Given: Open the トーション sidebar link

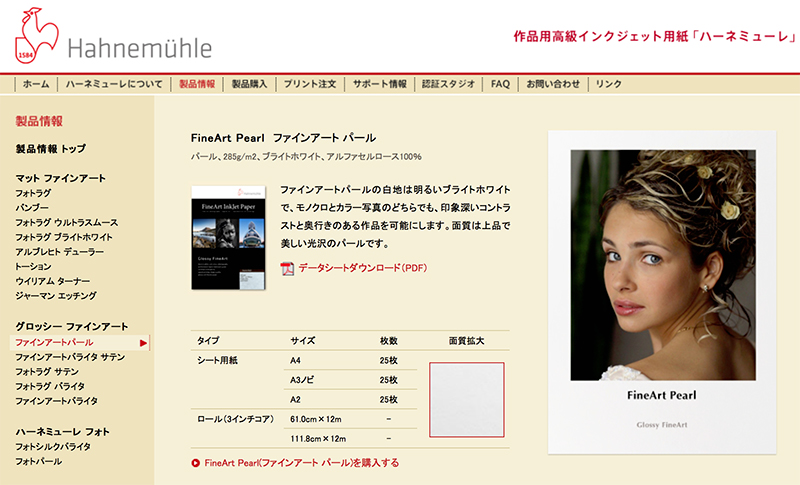Looking at the screenshot, I should tap(33, 267).
